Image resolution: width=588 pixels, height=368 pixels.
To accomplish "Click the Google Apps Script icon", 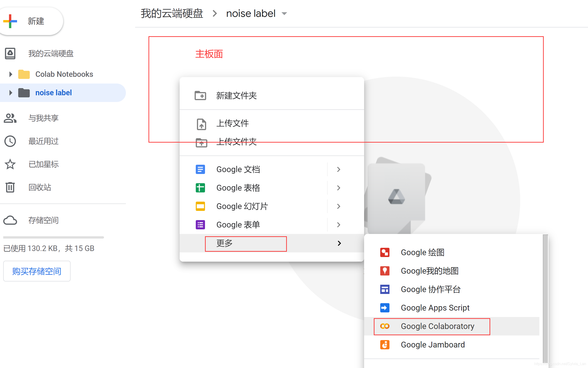I will click(384, 308).
